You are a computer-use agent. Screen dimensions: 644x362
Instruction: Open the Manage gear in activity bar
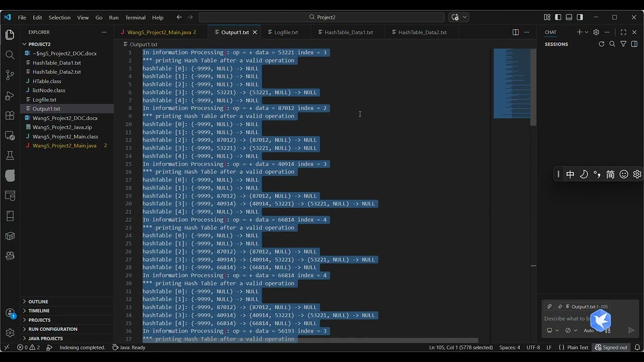pos(10,333)
